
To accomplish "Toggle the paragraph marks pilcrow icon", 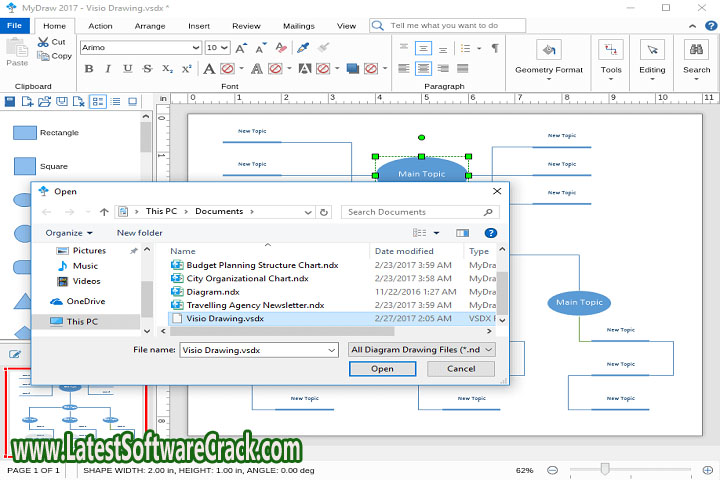I will [x=495, y=48].
